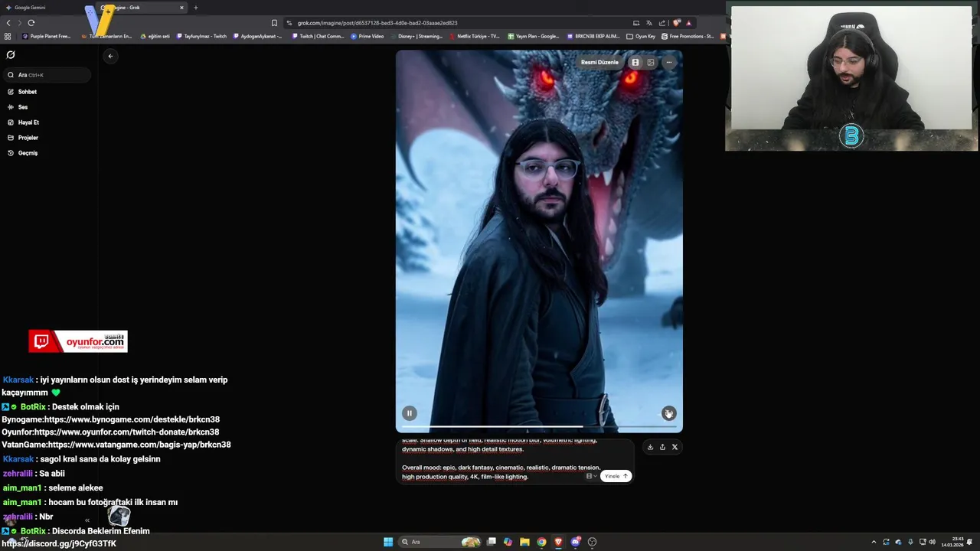Open Yayın Planı Google bookmark
This screenshot has height=551, width=980.
point(534,36)
